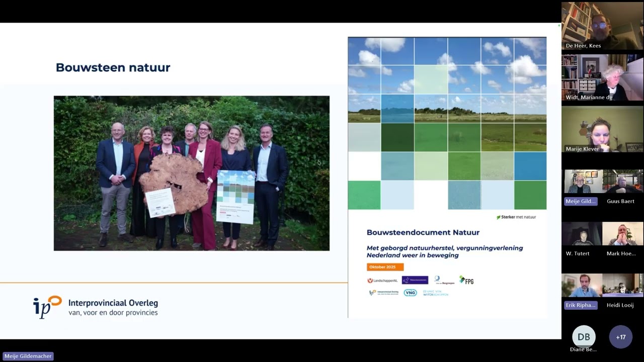Click the 'Erik Ripha...' highlighted name label

point(581,305)
